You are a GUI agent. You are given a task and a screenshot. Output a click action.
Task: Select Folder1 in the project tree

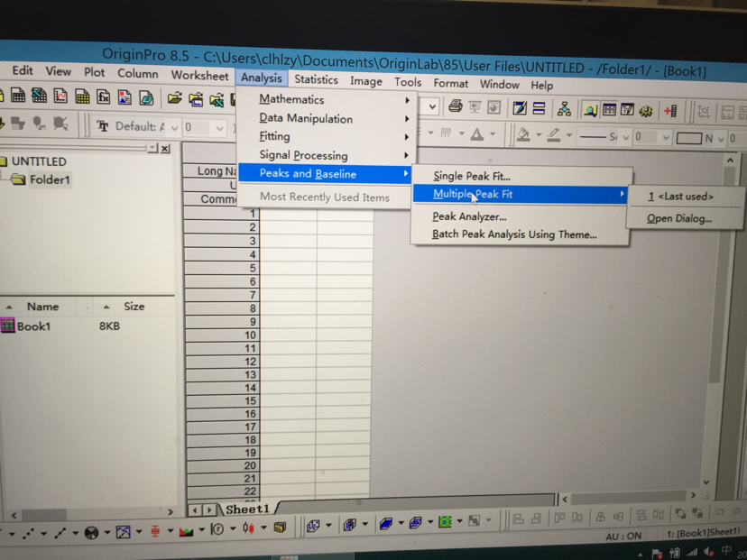[x=50, y=179]
